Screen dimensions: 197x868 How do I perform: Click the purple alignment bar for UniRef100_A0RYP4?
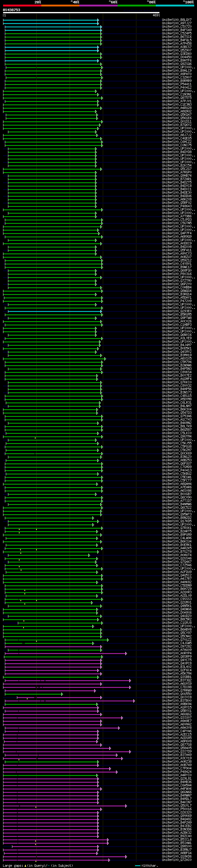[66, 653]
